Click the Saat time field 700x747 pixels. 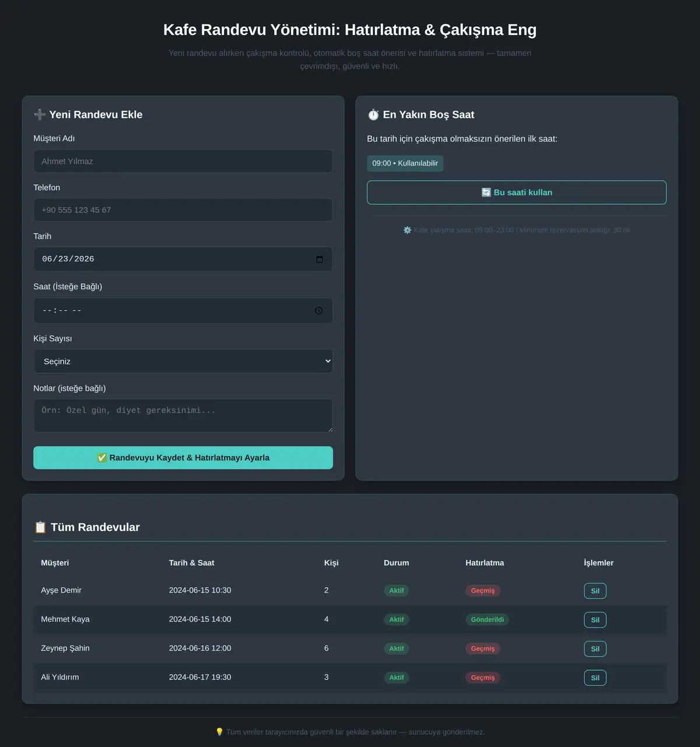coord(183,311)
